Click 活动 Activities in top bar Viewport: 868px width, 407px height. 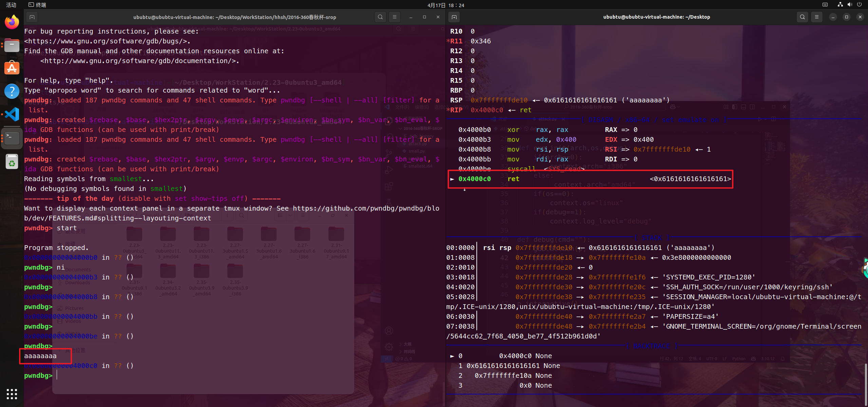11,5
